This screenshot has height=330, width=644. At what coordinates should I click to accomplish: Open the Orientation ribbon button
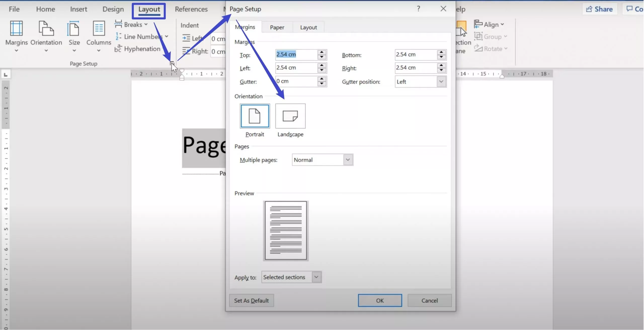pos(46,28)
